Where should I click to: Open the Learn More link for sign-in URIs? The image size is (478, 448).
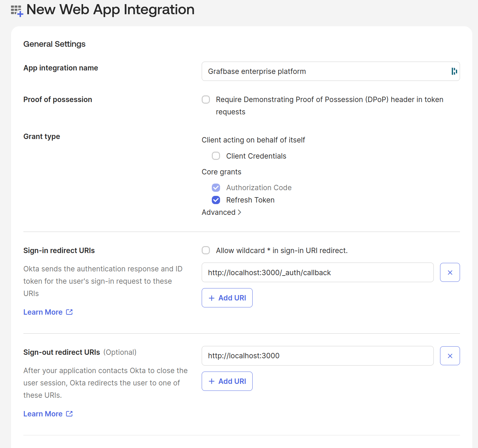pos(43,312)
